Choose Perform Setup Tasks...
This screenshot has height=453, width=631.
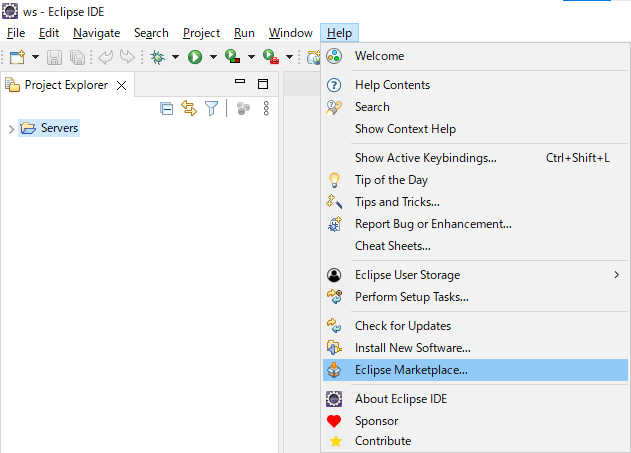pyautogui.click(x=475, y=297)
